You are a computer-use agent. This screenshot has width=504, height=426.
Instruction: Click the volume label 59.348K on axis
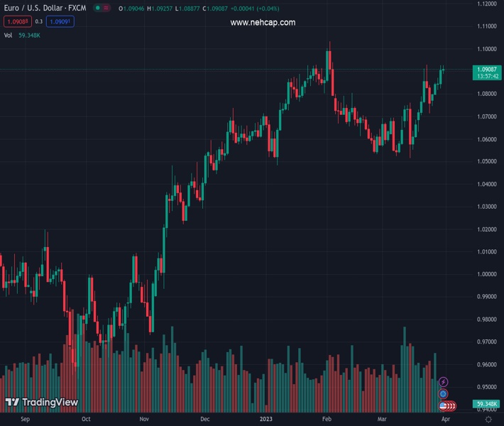coord(488,405)
